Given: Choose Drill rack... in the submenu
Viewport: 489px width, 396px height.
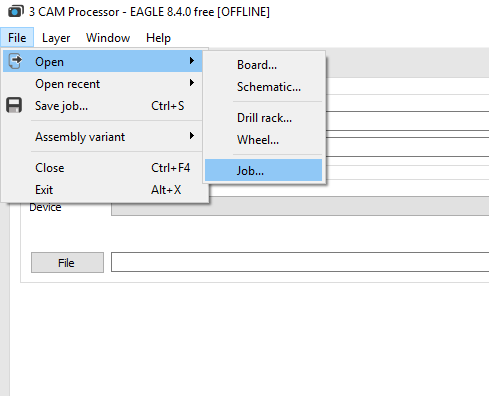Looking at the screenshot, I should [263, 118].
